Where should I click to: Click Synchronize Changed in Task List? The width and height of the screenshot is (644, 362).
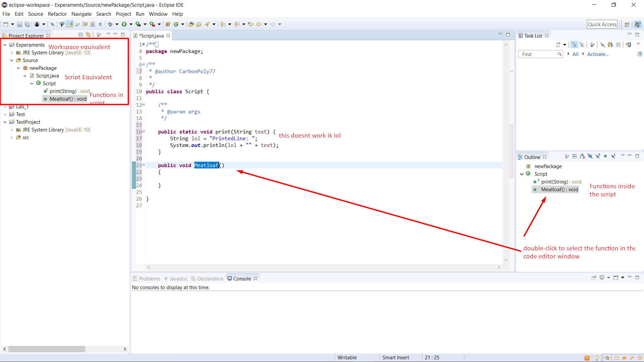tap(628, 45)
